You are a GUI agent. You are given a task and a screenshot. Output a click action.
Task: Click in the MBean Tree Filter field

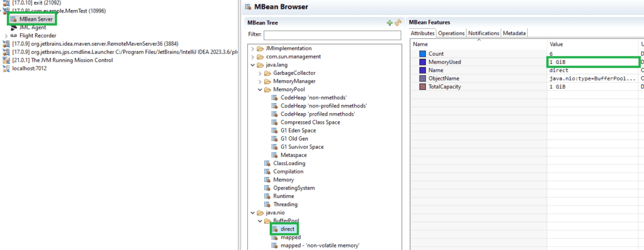[332, 35]
